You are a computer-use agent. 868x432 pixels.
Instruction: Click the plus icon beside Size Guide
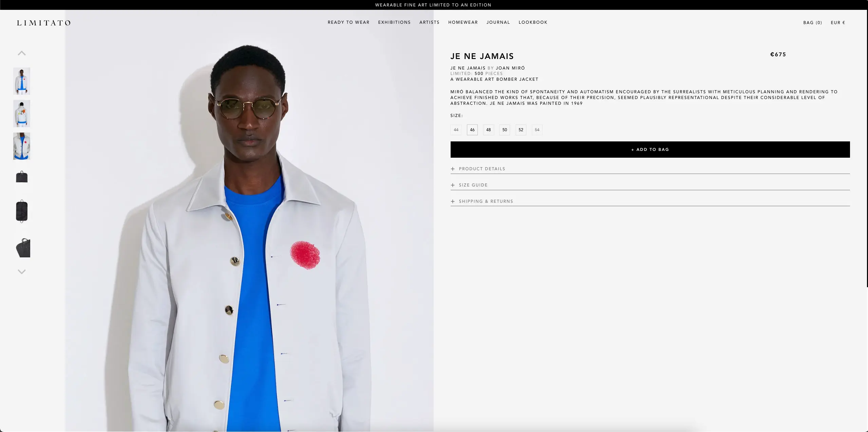click(x=453, y=185)
